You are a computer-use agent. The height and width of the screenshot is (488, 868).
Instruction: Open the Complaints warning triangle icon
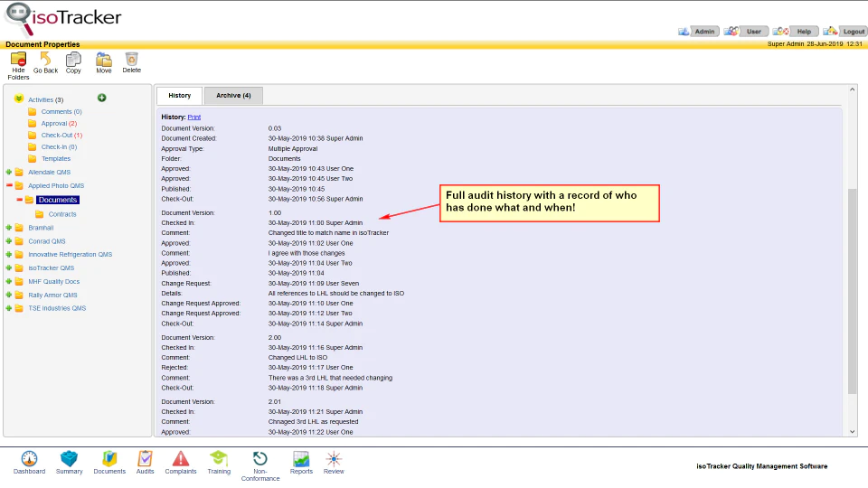(181, 459)
